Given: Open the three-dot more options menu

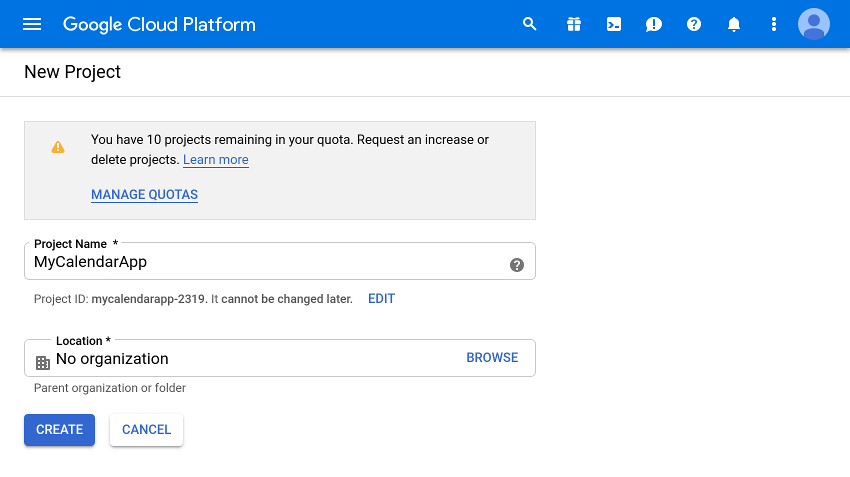Looking at the screenshot, I should pyautogui.click(x=774, y=24).
